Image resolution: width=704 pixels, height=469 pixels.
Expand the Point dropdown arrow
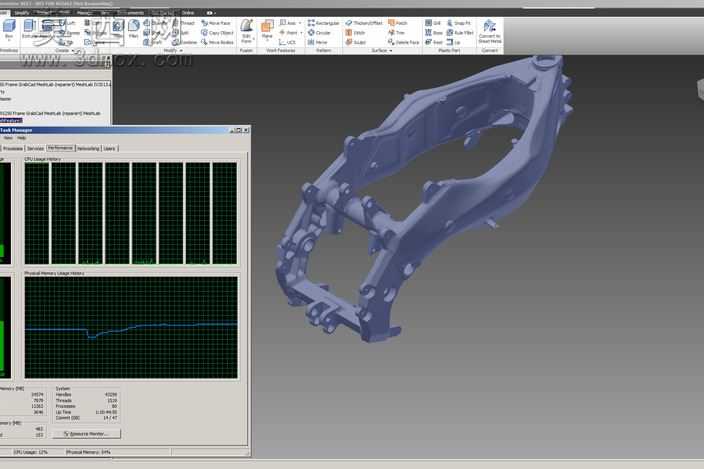(301, 33)
